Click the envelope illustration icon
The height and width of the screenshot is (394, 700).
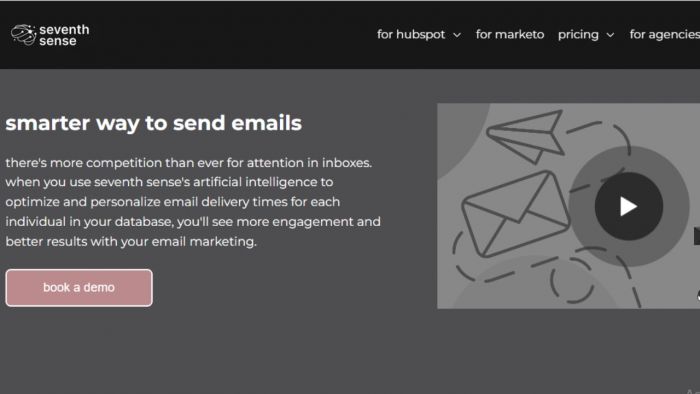click(x=515, y=214)
